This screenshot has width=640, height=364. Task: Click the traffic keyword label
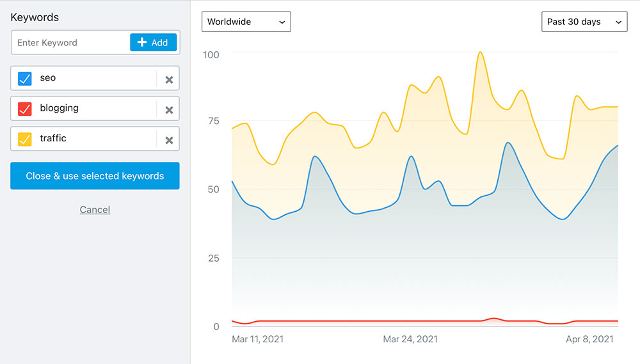[x=53, y=138]
